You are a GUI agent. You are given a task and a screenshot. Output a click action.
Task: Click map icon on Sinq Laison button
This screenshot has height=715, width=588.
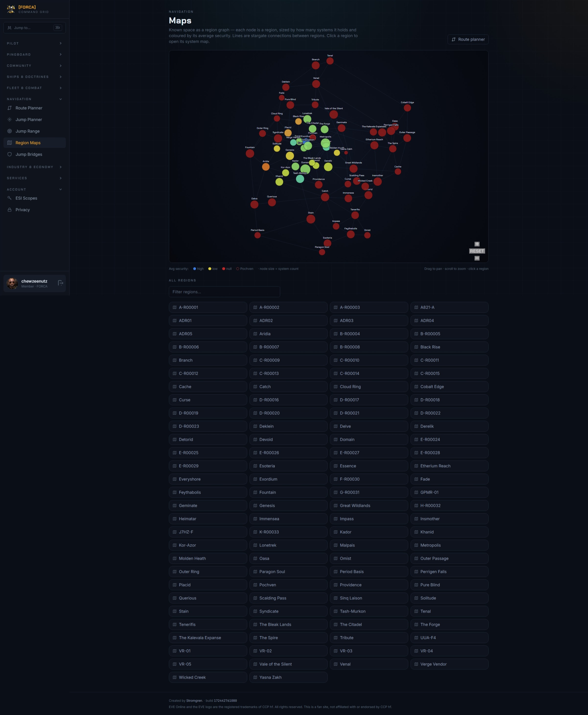coord(336,598)
